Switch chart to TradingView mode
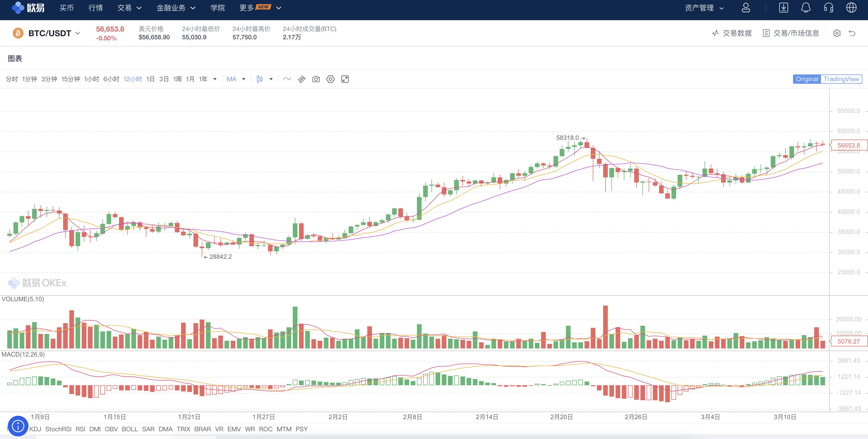868x439 pixels. [841, 79]
